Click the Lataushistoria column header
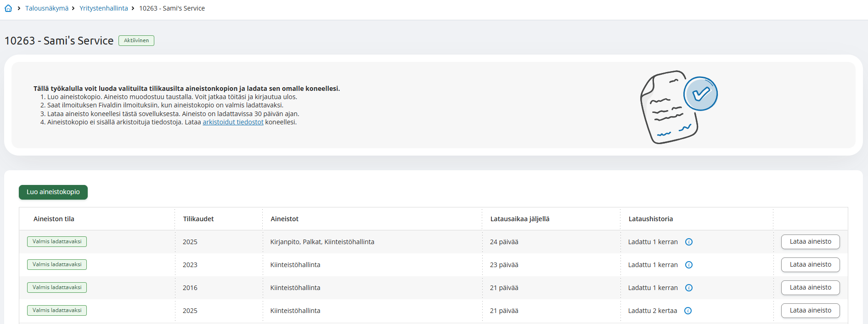Screen dimensions: 868x324 (x=651, y=219)
